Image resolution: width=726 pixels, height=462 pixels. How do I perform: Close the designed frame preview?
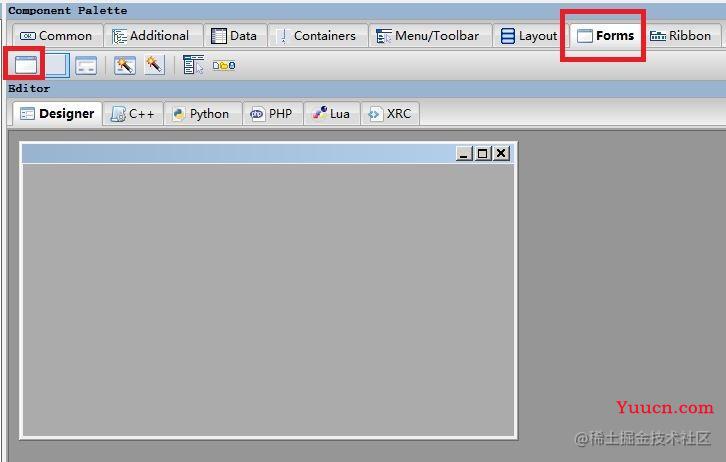(501, 153)
